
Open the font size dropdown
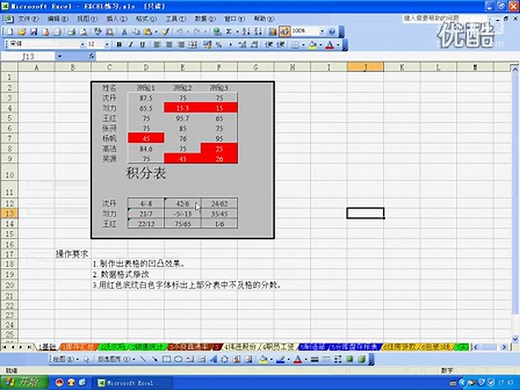point(107,44)
